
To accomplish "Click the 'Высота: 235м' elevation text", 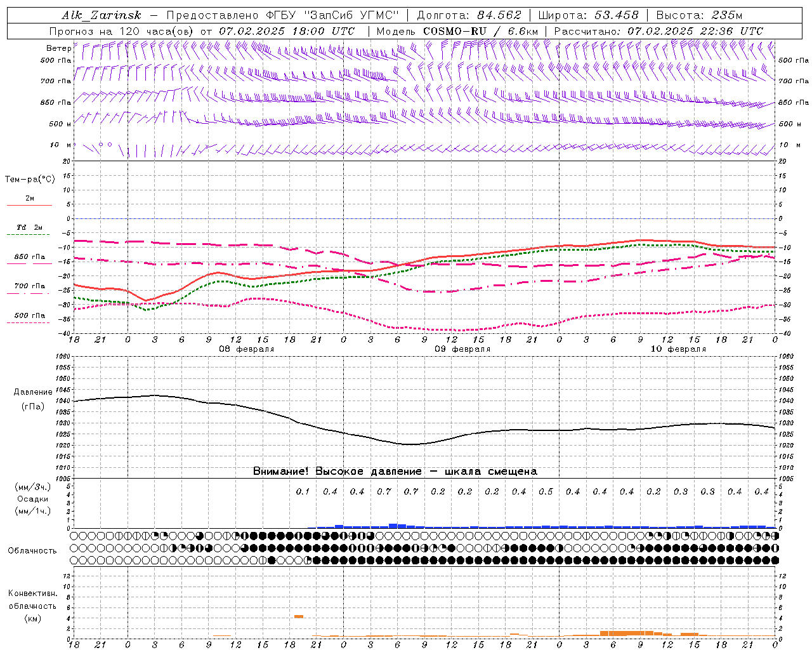I will [x=699, y=15].
